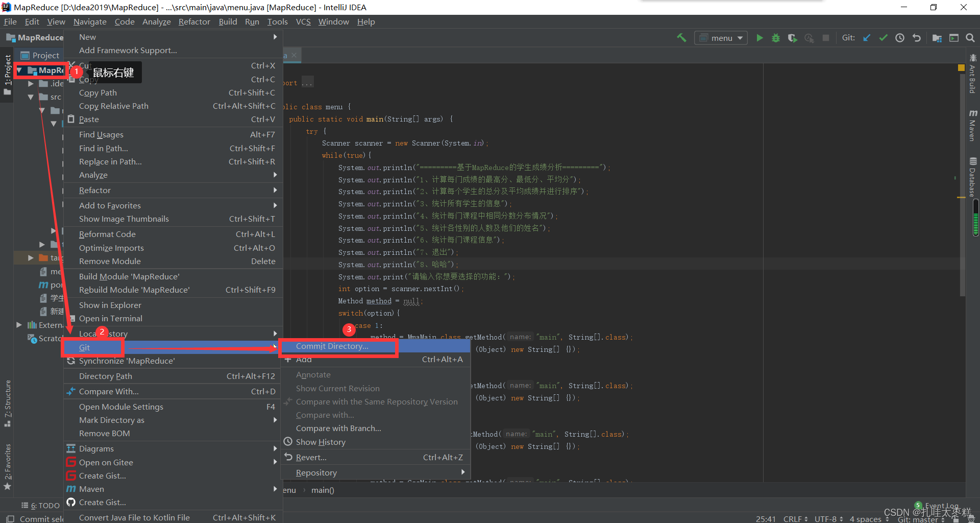Click the 4 spaces indent setting

(x=869, y=519)
